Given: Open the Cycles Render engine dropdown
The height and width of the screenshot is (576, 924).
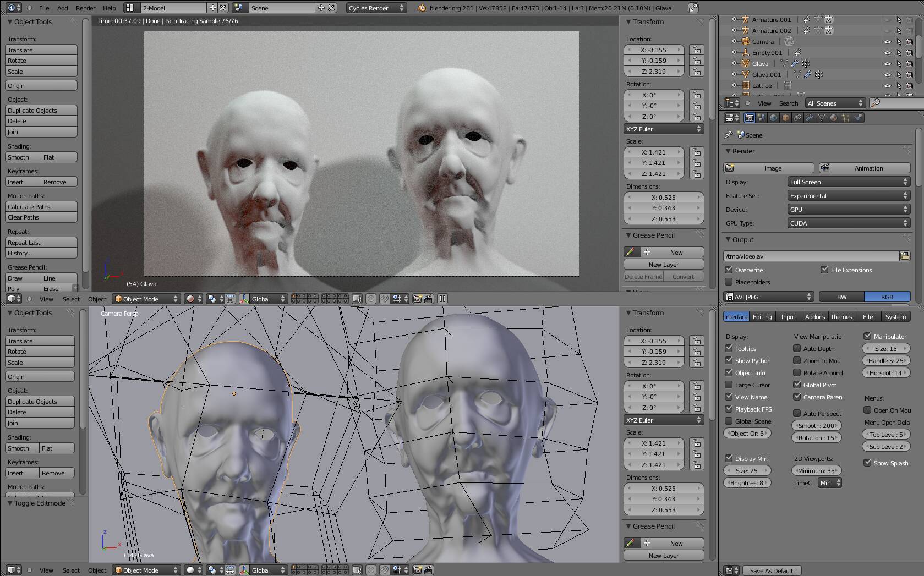Looking at the screenshot, I should coord(376,8).
